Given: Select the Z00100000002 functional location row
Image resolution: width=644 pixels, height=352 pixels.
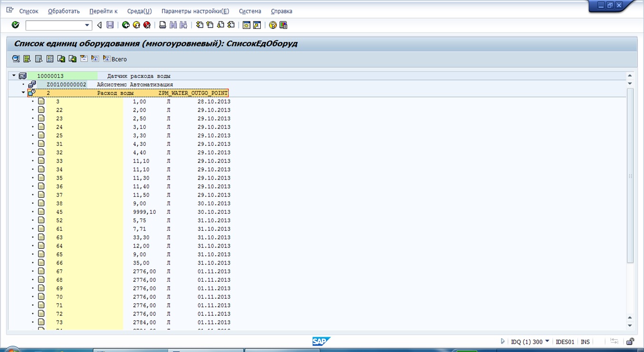Looking at the screenshot, I should click(66, 85).
